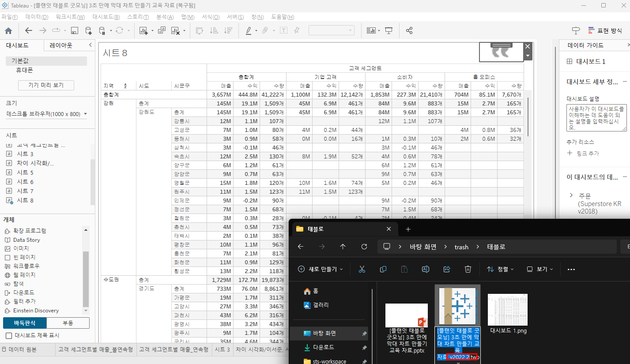This screenshot has height=364, width=630.
Task: Open the dashboard object's more options arrow
Action: point(528,56)
